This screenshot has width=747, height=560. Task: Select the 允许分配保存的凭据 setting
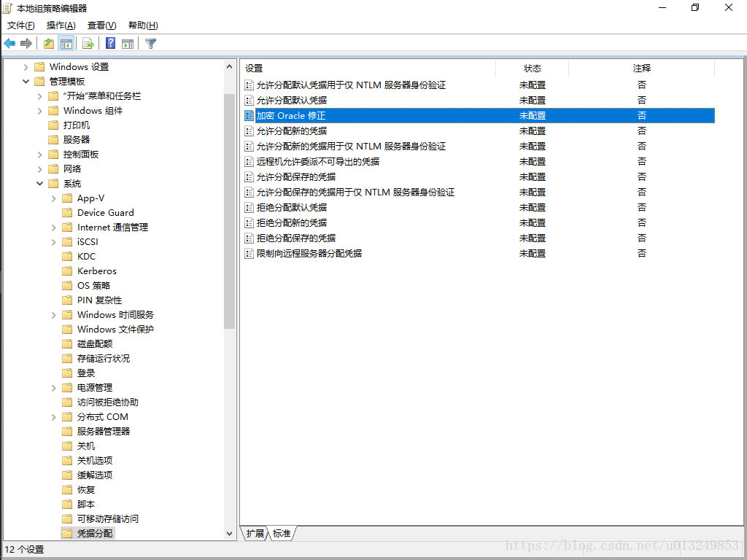296,176
